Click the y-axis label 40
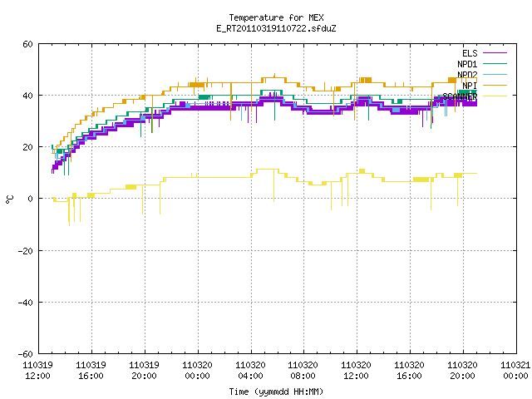Image resolution: width=532 pixels, height=399 pixels. click(27, 96)
